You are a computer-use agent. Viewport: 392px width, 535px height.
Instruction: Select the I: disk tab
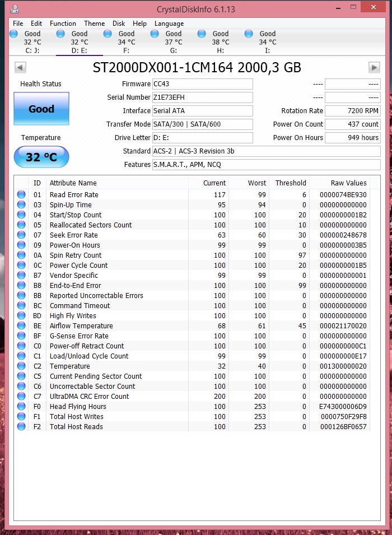click(x=268, y=42)
